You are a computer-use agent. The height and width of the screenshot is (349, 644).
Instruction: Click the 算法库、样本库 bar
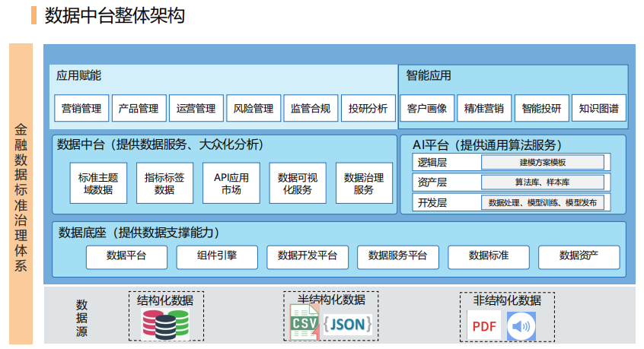543,182
